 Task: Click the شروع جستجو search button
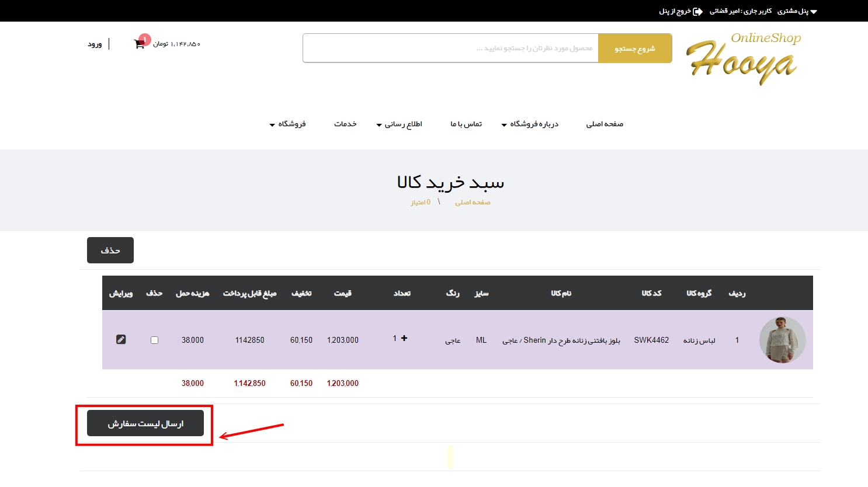pos(635,48)
